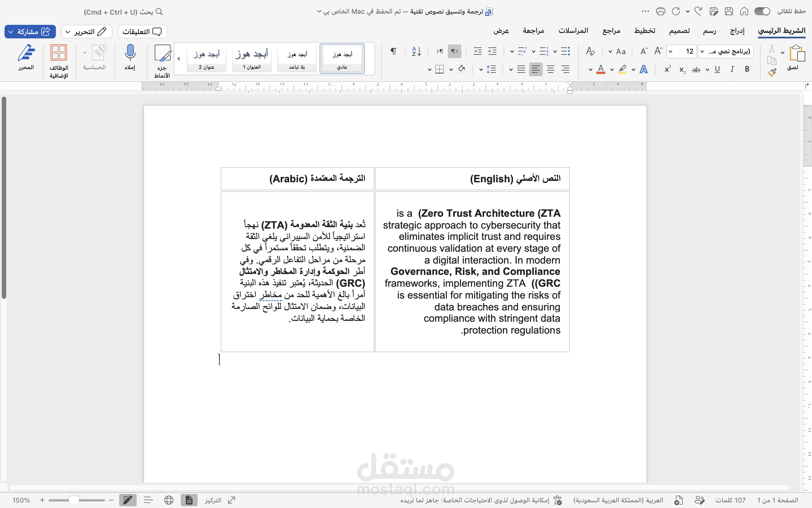Click the accessibility status icon in status bar

pyautogui.click(x=557, y=500)
